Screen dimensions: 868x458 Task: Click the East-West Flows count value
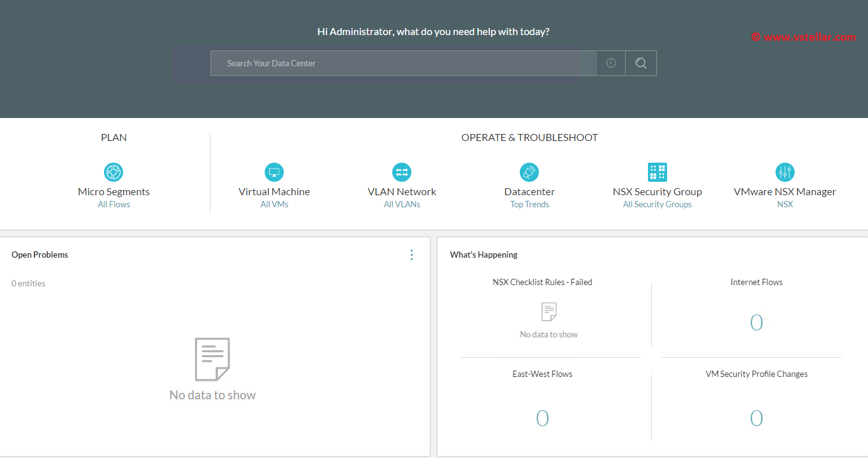[542, 418]
